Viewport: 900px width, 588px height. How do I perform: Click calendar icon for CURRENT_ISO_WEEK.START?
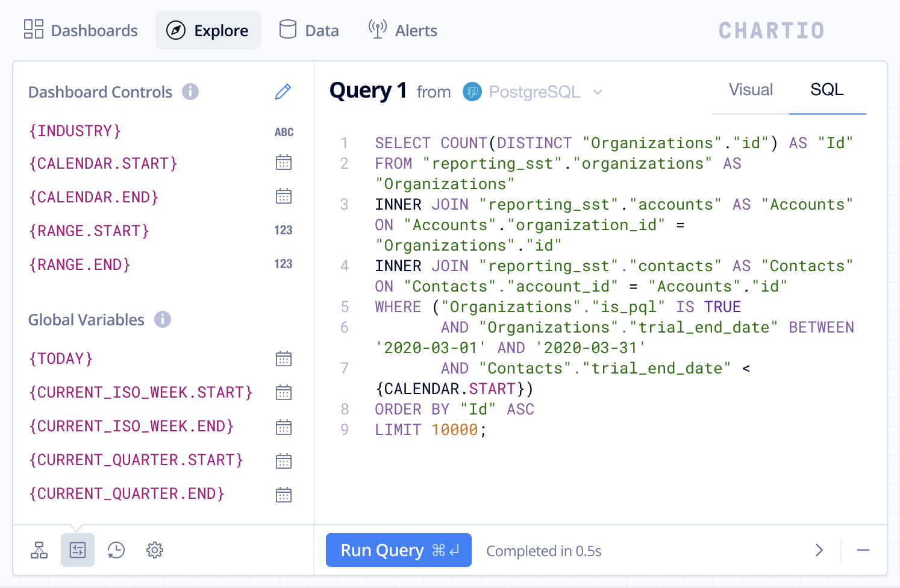284,393
